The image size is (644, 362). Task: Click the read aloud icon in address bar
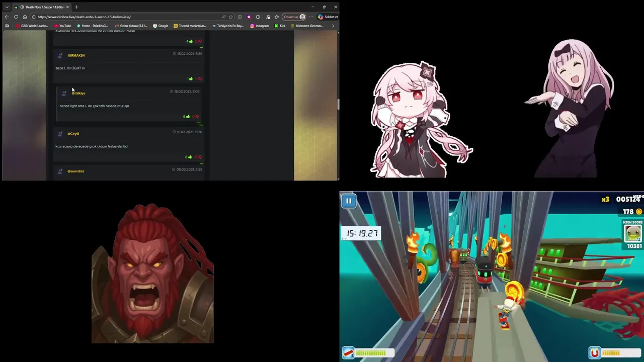[x=224, y=17]
